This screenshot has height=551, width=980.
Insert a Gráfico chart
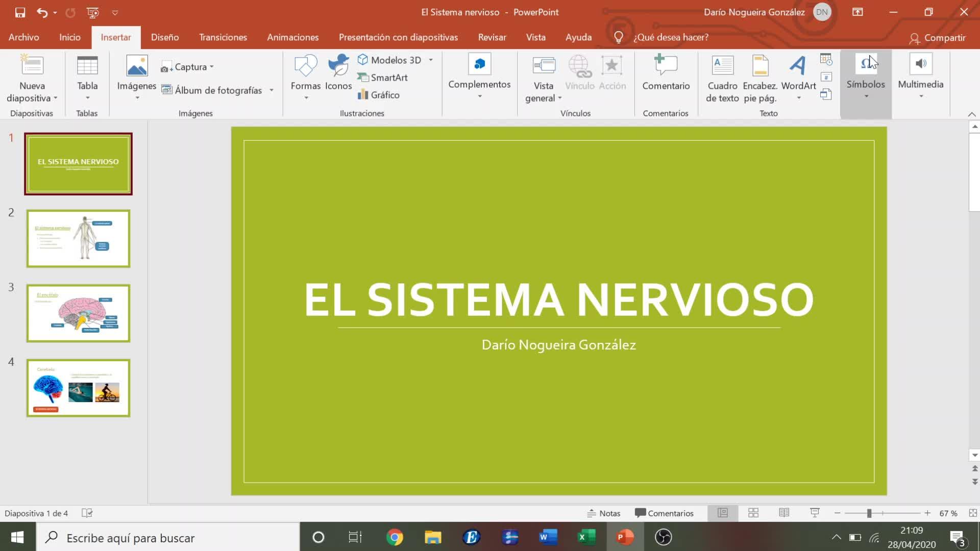[x=378, y=95]
